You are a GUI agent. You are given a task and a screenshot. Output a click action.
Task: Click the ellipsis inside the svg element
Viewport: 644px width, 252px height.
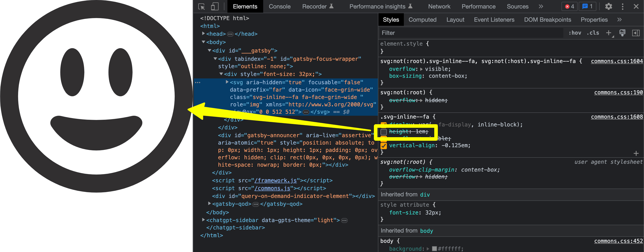[x=306, y=112]
